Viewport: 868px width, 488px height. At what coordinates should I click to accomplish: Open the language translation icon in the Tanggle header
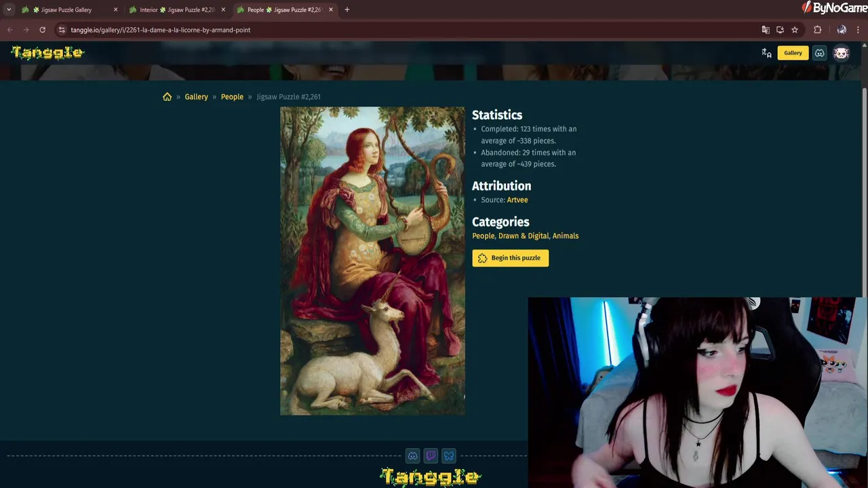click(766, 53)
